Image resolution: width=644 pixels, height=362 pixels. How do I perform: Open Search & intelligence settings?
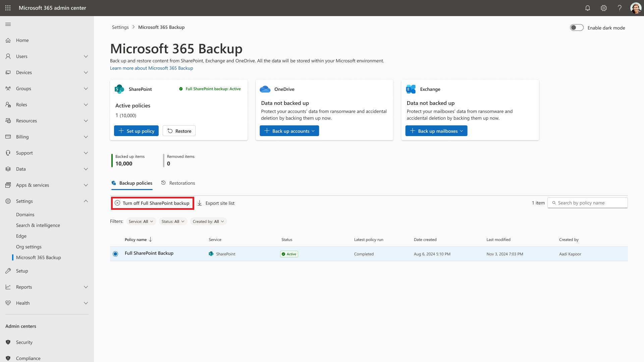coord(38,225)
